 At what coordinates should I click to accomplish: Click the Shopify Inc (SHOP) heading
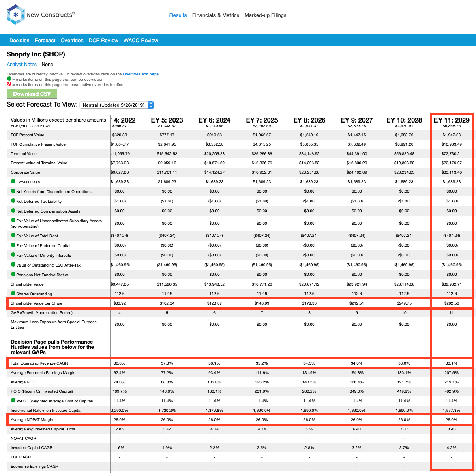(x=36, y=54)
